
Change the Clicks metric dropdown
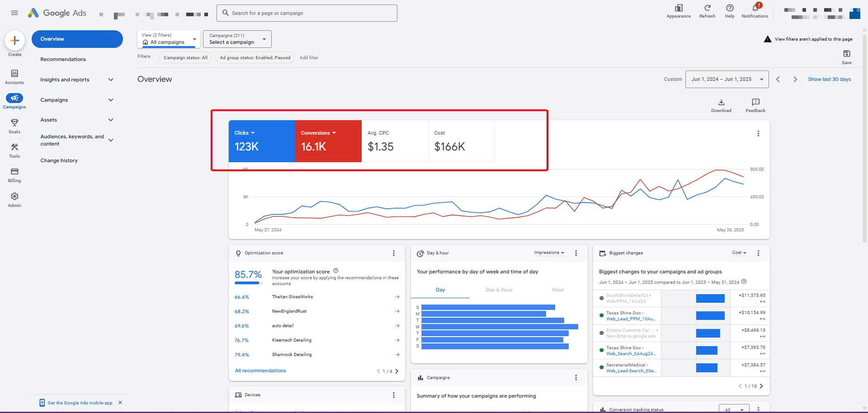(x=245, y=133)
